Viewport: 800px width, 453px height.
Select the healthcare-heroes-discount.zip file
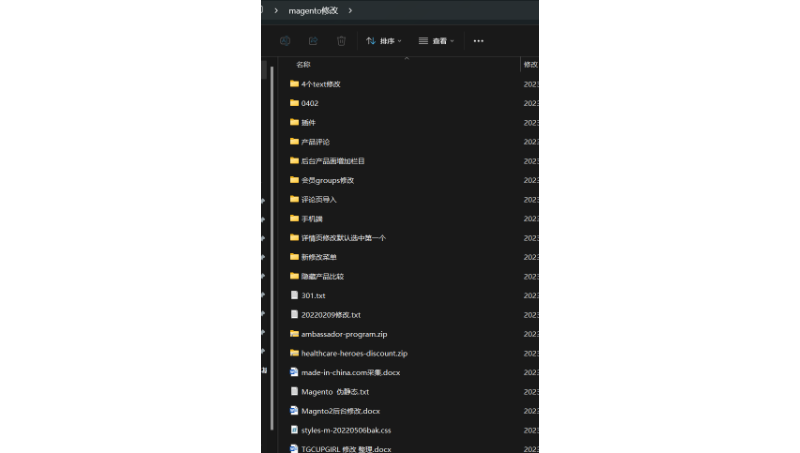click(354, 353)
